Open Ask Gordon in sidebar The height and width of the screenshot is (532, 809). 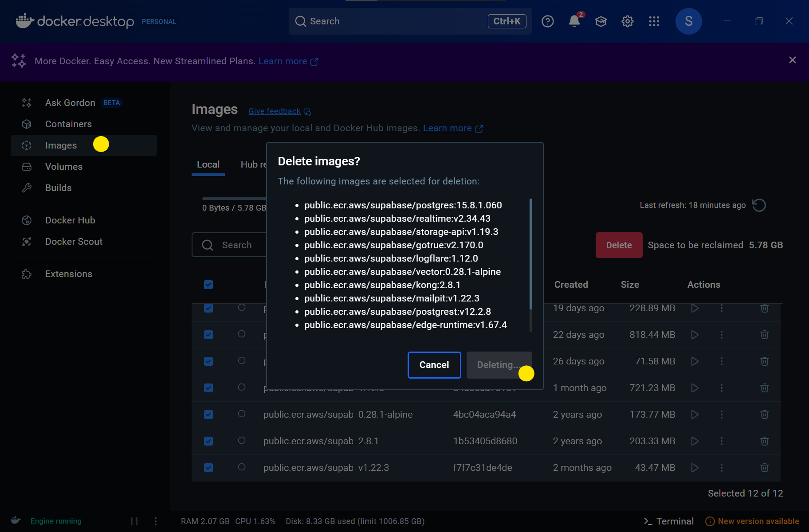[84, 103]
